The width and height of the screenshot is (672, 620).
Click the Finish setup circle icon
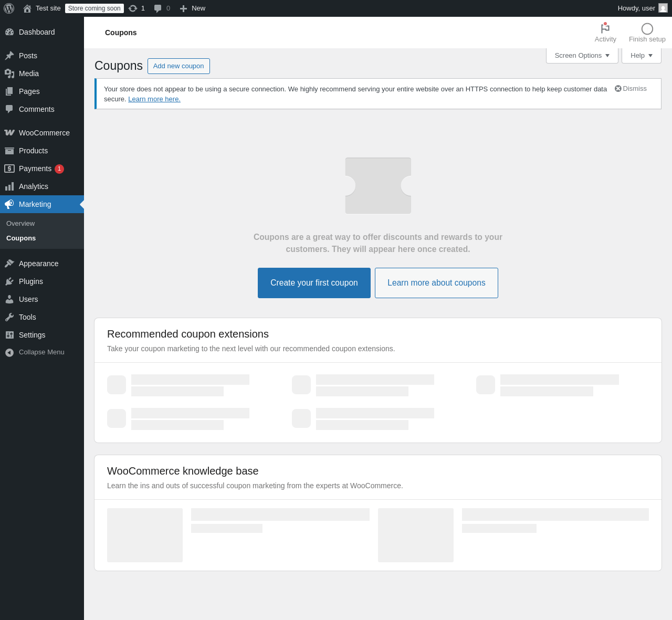click(647, 29)
